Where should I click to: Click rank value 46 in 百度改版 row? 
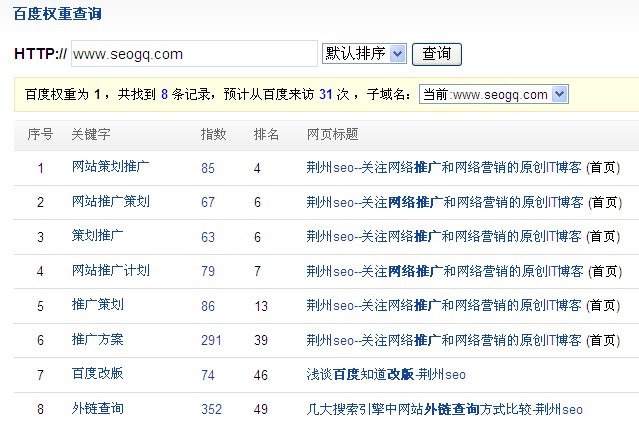point(261,375)
